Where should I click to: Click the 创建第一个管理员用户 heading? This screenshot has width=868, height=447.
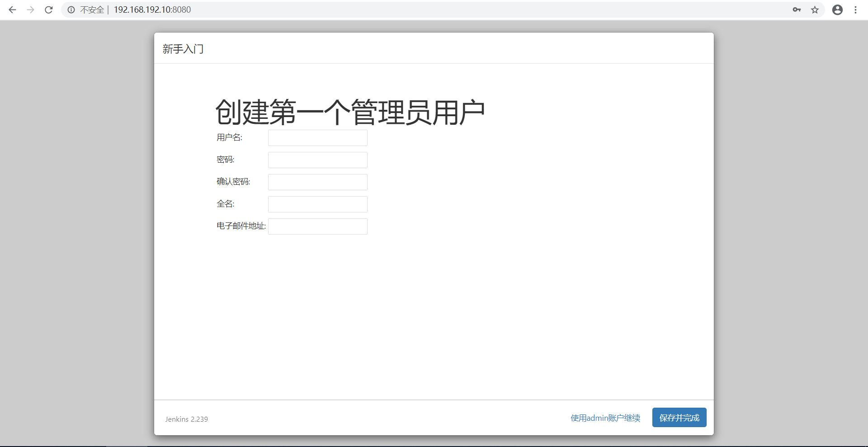coord(350,112)
